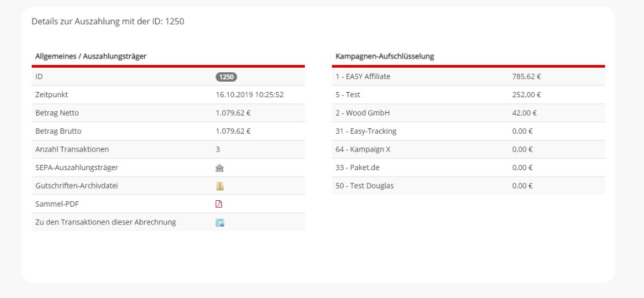The image size is (644, 298).
Task: Click the '1 - EASY Affiliate' campaign row
Action: 468,76
